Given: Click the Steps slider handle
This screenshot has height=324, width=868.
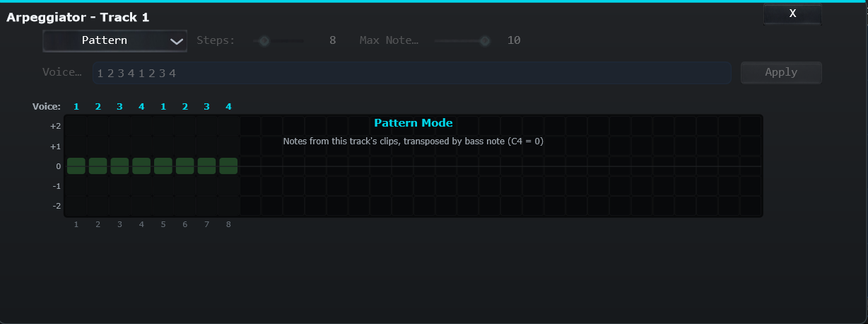Looking at the screenshot, I should pyautogui.click(x=264, y=41).
